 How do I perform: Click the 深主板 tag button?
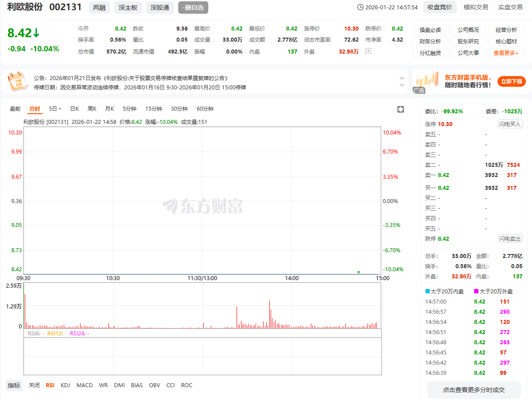[128, 8]
